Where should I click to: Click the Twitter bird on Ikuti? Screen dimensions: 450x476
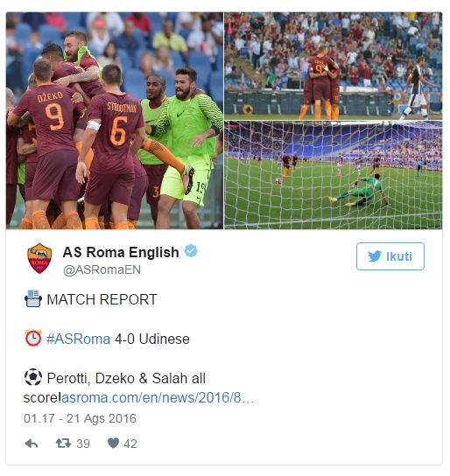375,256
